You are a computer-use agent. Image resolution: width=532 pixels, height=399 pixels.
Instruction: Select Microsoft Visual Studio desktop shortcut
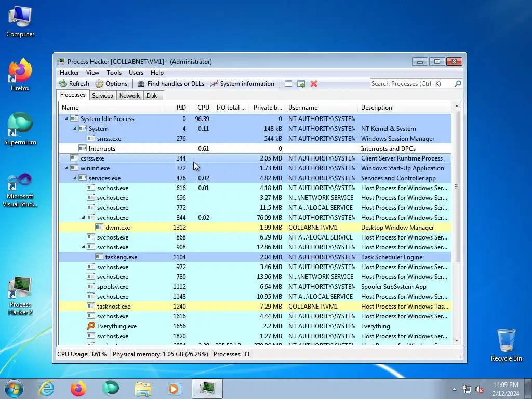tap(20, 190)
